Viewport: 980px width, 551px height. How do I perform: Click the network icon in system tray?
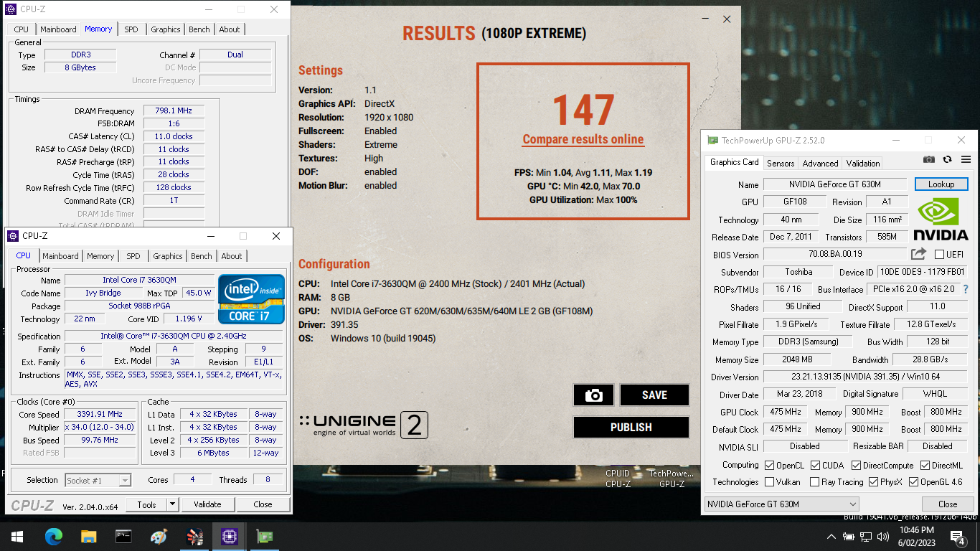(866, 537)
